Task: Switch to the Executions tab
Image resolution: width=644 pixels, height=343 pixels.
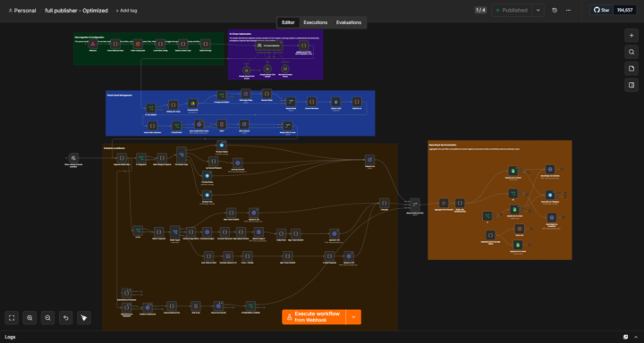Action: coord(316,22)
